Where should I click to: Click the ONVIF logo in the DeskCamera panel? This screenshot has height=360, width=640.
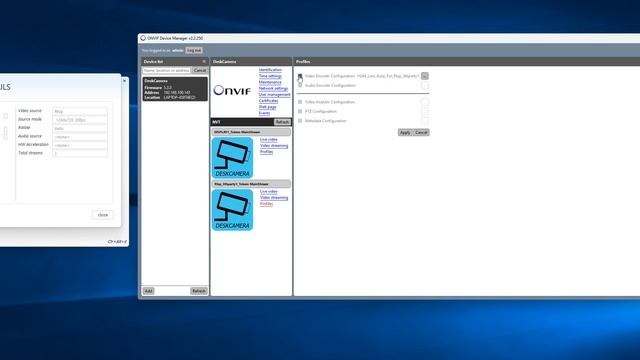click(x=232, y=90)
